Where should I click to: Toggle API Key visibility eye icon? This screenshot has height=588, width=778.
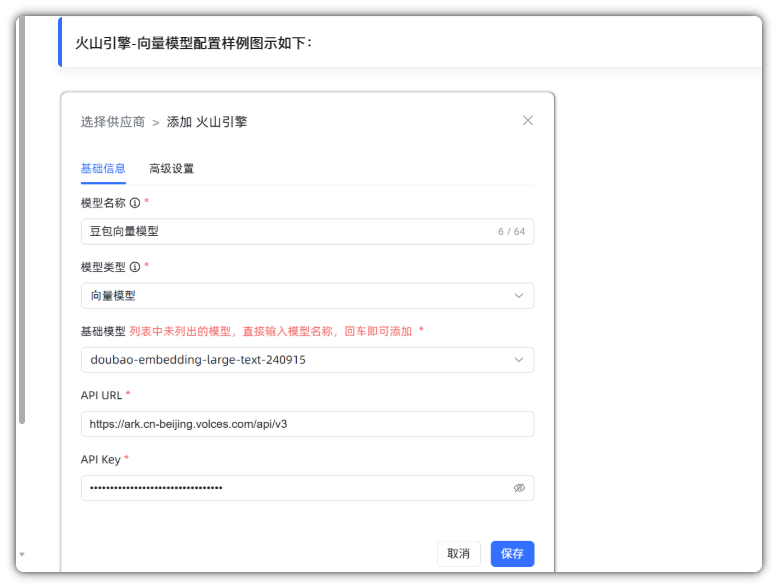(519, 488)
